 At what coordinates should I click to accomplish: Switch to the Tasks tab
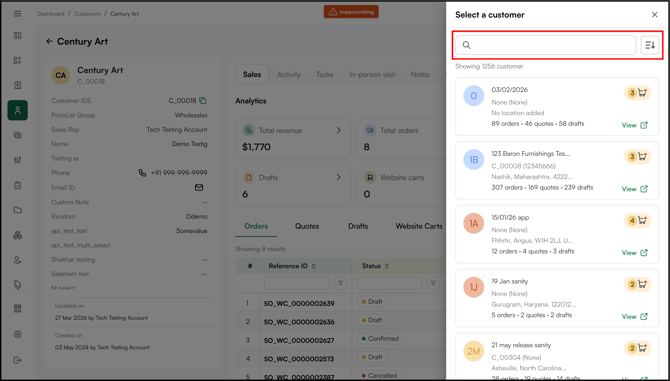(x=325, y=74)
